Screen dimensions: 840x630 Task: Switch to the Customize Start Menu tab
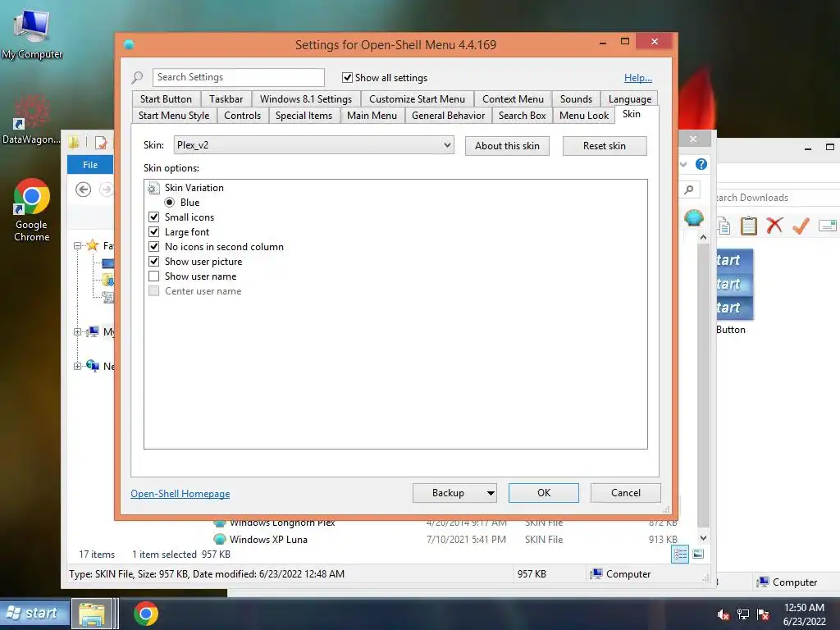[417, 99]
